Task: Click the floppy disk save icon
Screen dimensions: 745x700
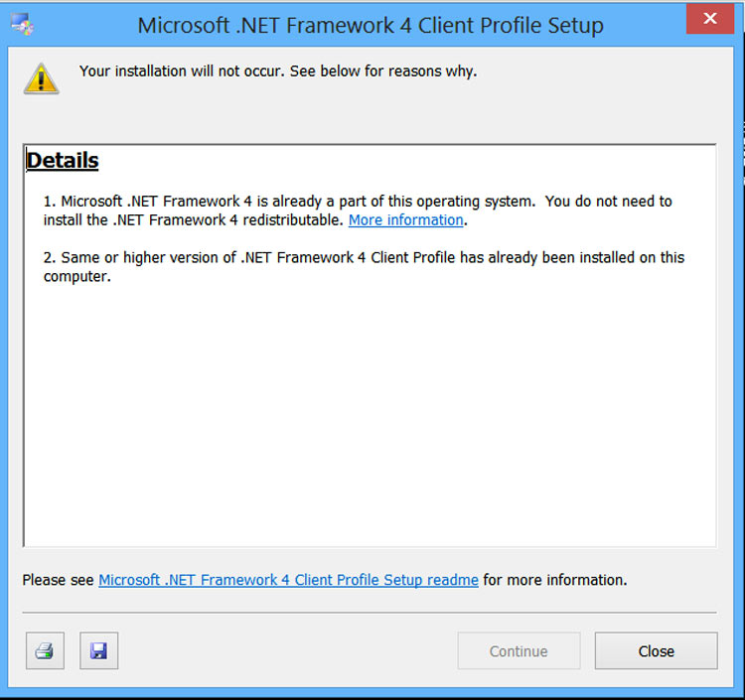Action: click(x=98, y=651)
